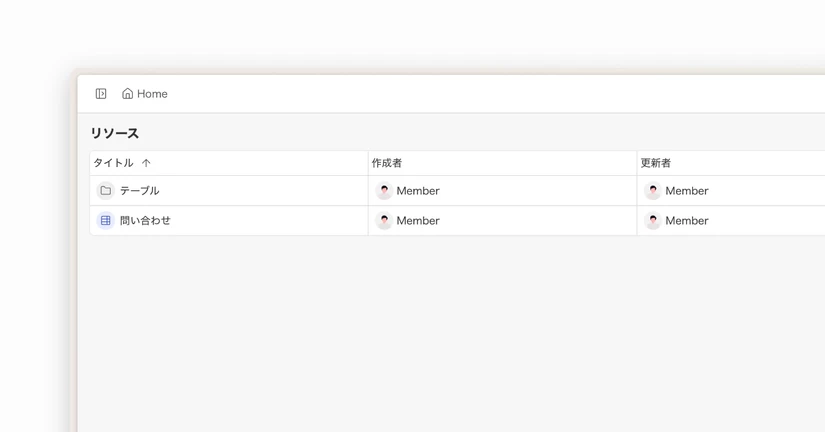Screen dimensions: 825x432
Task: Toggle sort arrow next to タイトル
Action: tap(146, 163)
